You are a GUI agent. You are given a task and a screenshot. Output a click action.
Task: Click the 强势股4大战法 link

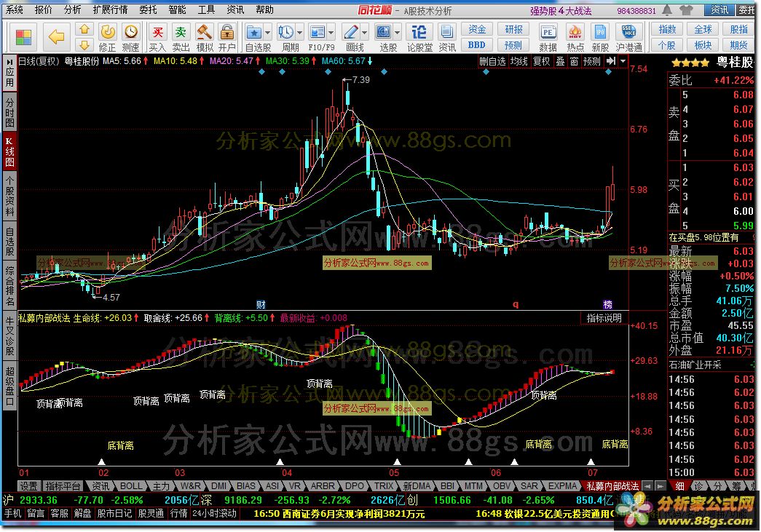561,11
